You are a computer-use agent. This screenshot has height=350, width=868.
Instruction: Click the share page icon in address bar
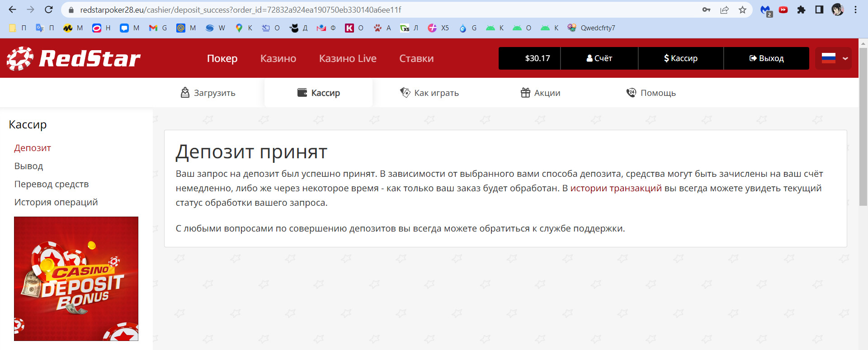(724, 9)
